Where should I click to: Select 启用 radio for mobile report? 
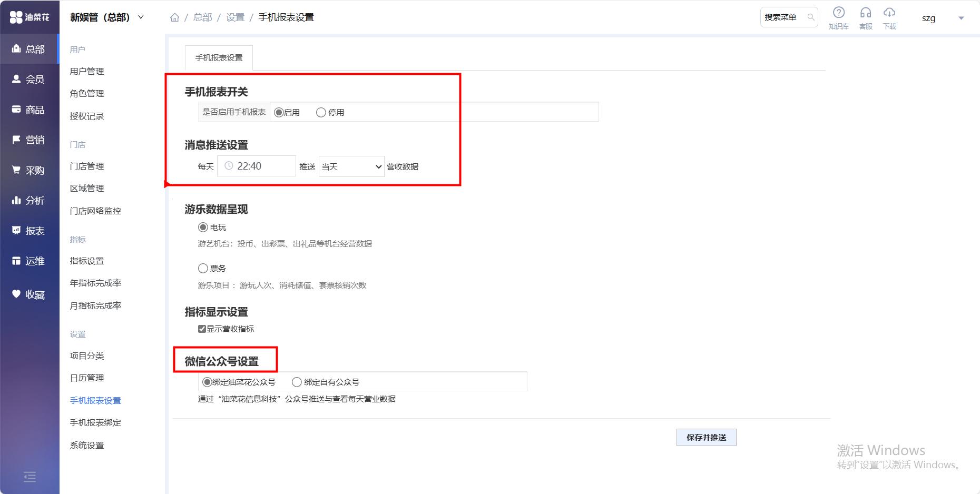[279, 112]
